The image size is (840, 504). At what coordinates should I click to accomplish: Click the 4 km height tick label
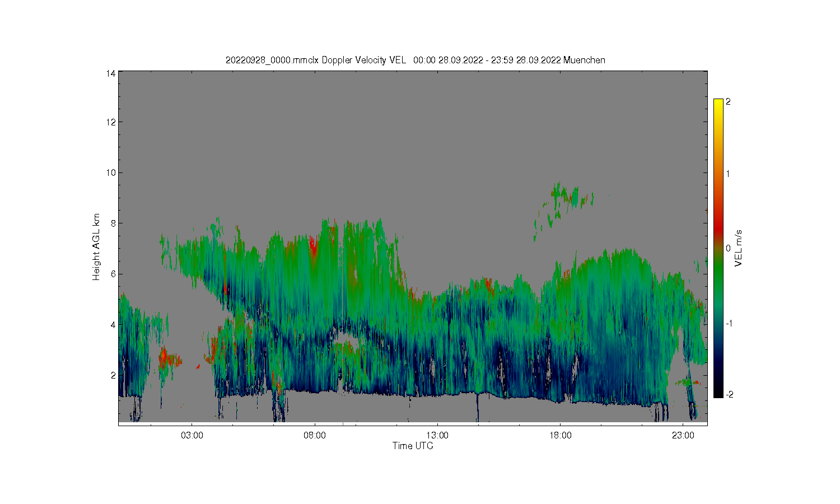click(x=113, y=324)
